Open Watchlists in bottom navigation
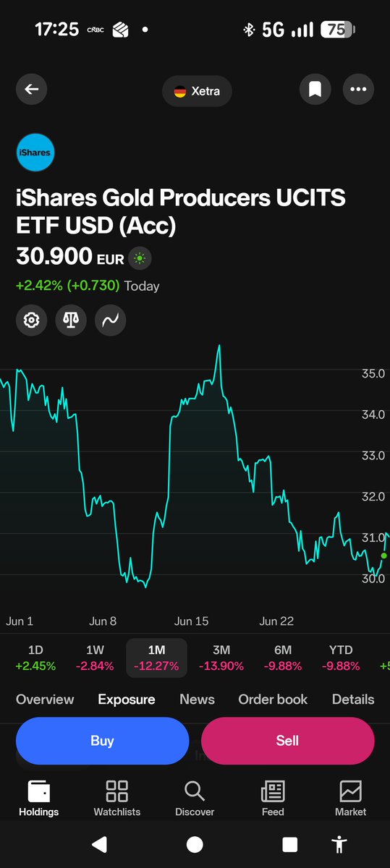Image resolution: width=390 pixels, height=868 pixels. [116, 798]
